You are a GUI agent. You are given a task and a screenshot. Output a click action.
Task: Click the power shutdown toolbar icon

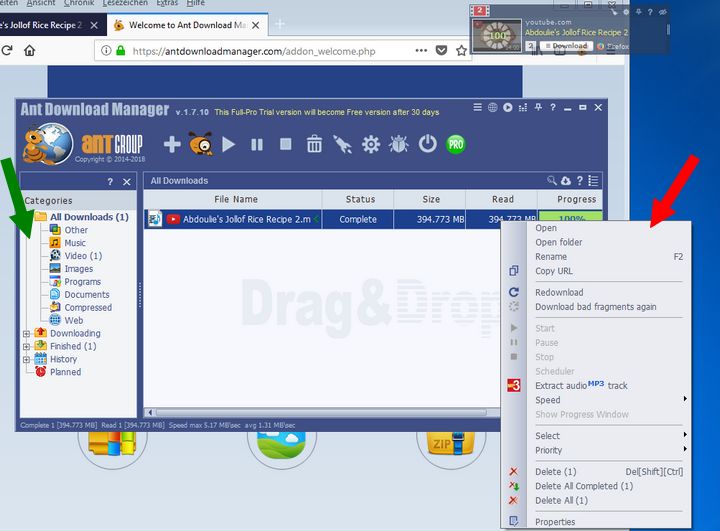coord(428,144)
